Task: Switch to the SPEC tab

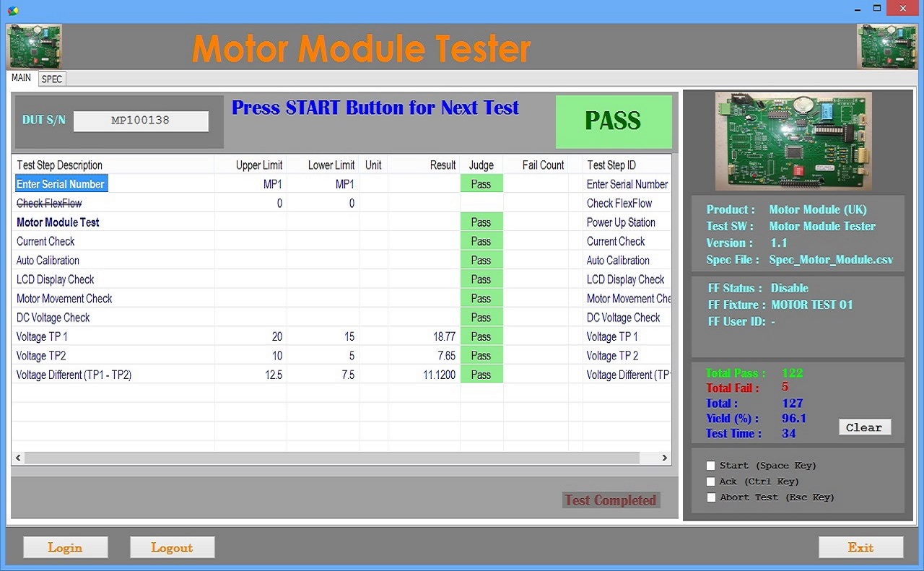Action: pos(51,79)
